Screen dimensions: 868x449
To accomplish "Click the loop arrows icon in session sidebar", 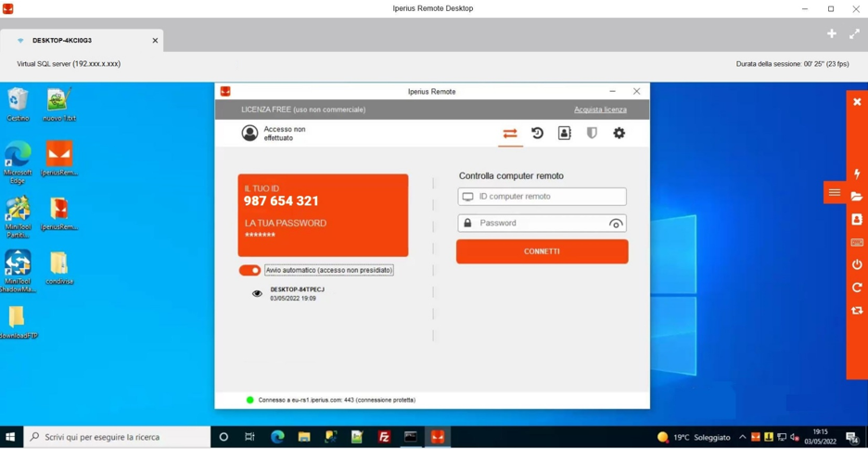I will point(857,311).
